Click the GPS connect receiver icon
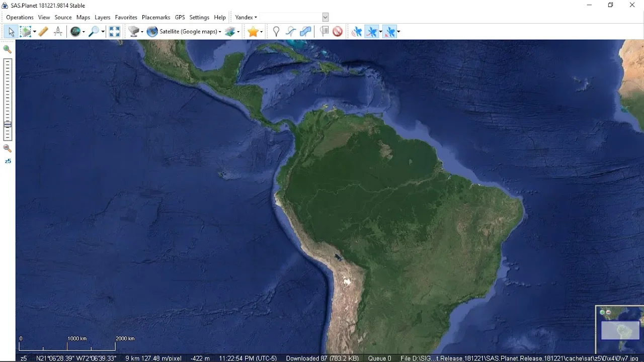 [357, 32]
